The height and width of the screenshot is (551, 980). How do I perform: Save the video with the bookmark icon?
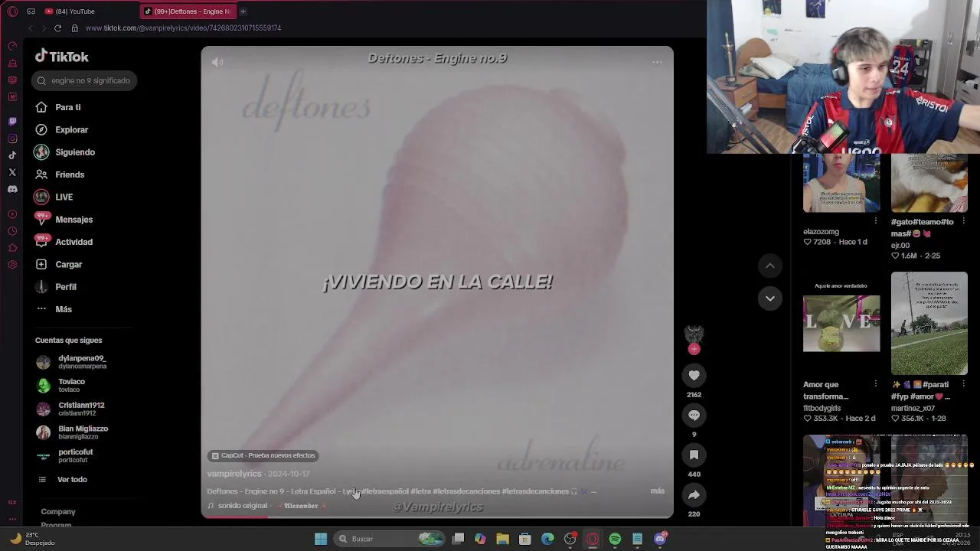coord(694,455)
